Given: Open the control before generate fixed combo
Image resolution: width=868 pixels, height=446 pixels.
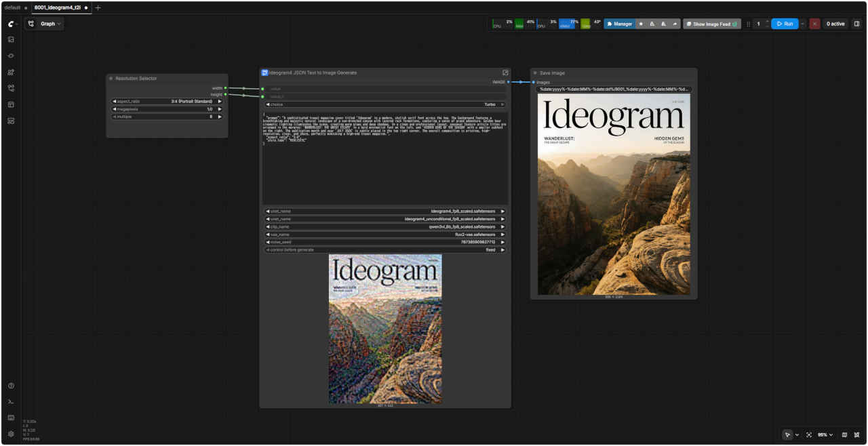Looking at the screenshot, I should [385, 249].
